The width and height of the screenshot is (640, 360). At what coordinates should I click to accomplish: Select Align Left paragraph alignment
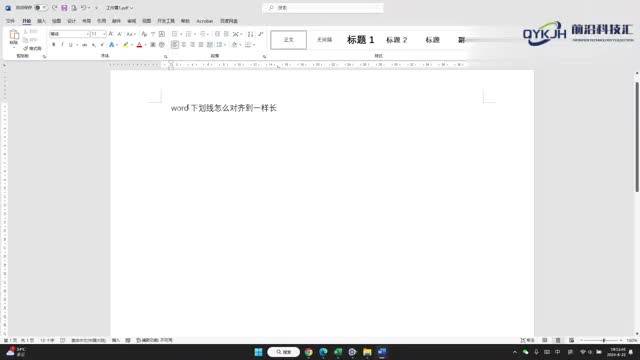pos(175,44)
